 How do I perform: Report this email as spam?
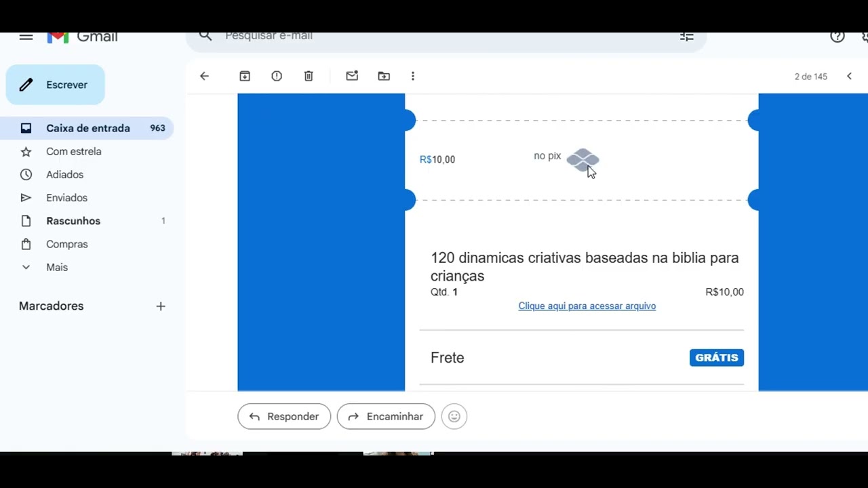(277, 76)
